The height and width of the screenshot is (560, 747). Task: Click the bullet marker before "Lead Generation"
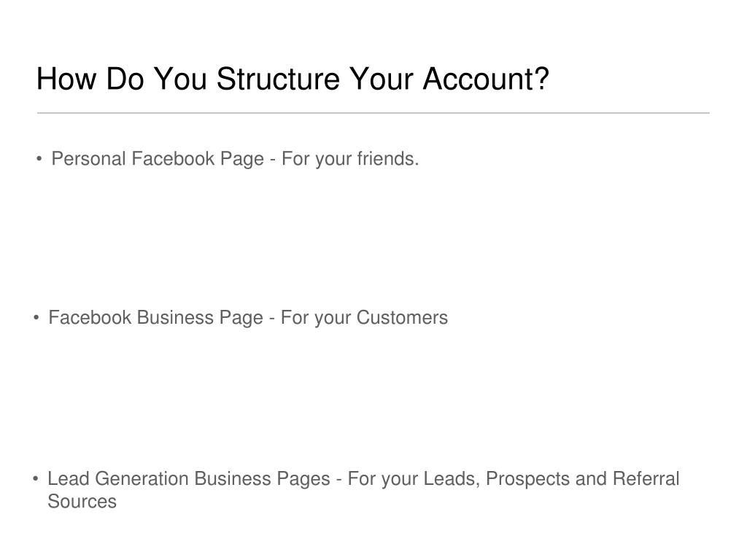click(x=36, y=478)
